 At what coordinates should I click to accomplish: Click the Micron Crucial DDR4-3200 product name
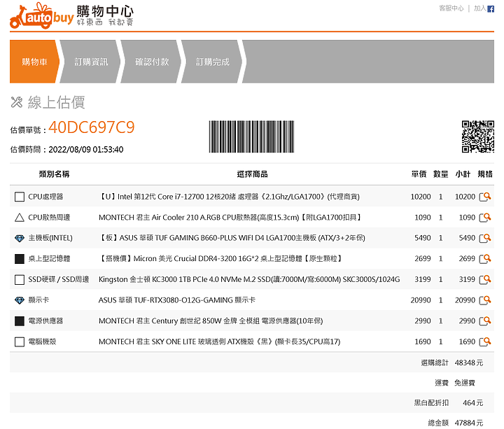click(x=220, y=258)
